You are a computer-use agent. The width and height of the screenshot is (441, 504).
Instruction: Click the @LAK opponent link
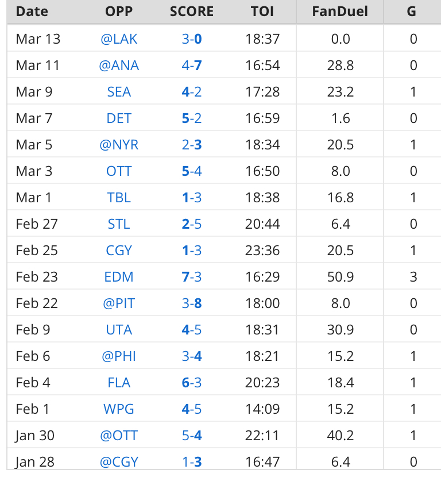coord(119,39)
